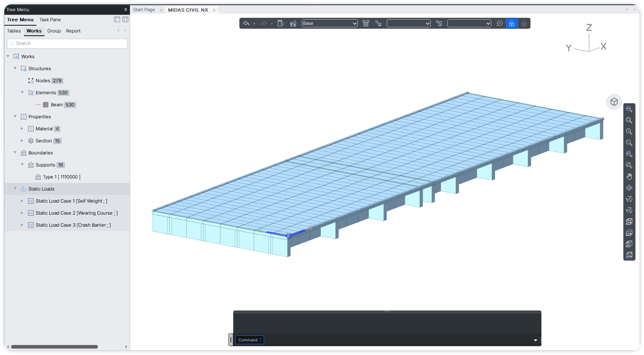Image resolution: width=644 pixels, height=355 pixels.
Task: Open the Task Pane
Action: click(50, 20)
